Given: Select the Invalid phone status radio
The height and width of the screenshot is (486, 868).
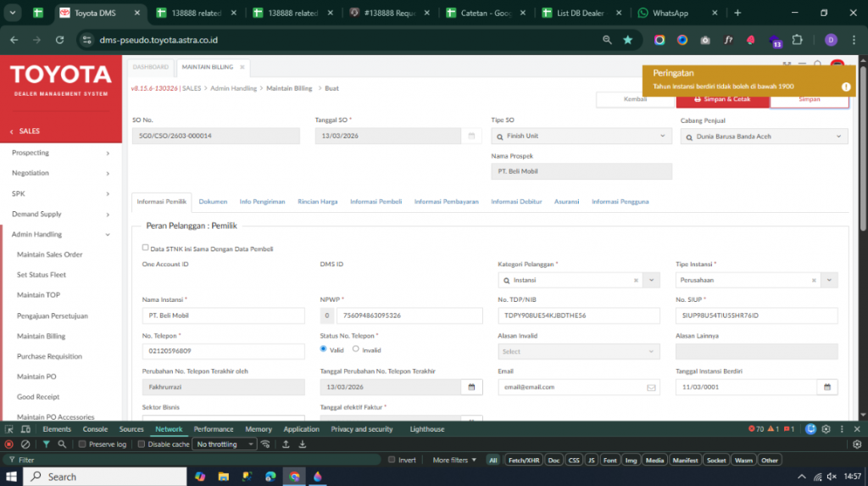Looking at the screenshot, I should (x=356, y=349).
